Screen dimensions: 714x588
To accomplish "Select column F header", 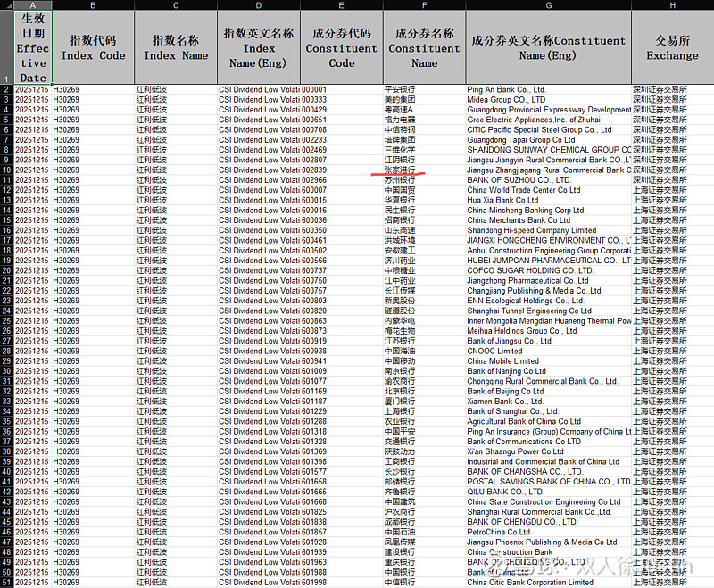I will [425, 5].
